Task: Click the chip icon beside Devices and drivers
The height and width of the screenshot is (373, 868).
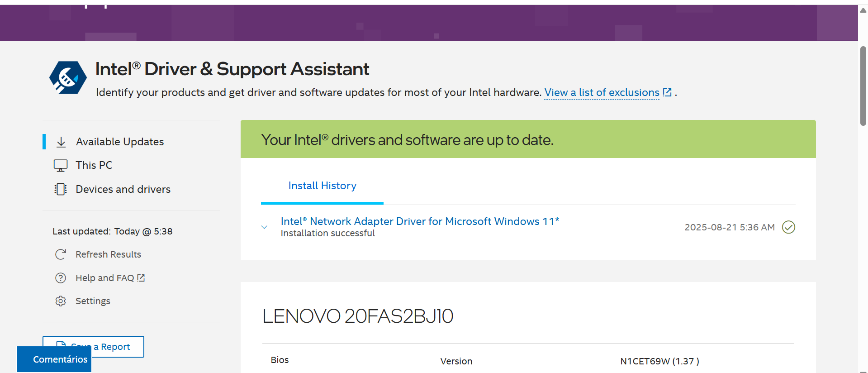Action: tap(61, 189)
